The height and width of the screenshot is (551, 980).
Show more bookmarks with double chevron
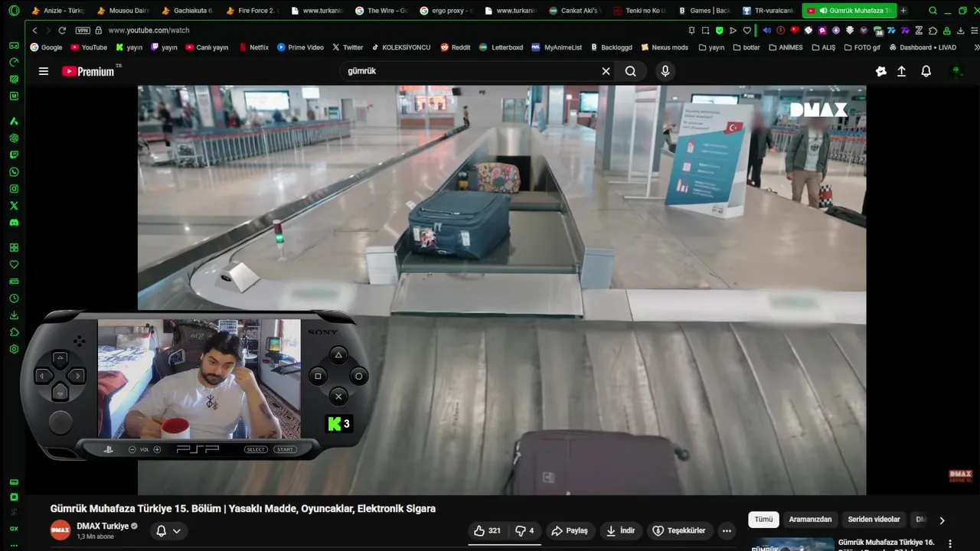[x=976, y=47]
